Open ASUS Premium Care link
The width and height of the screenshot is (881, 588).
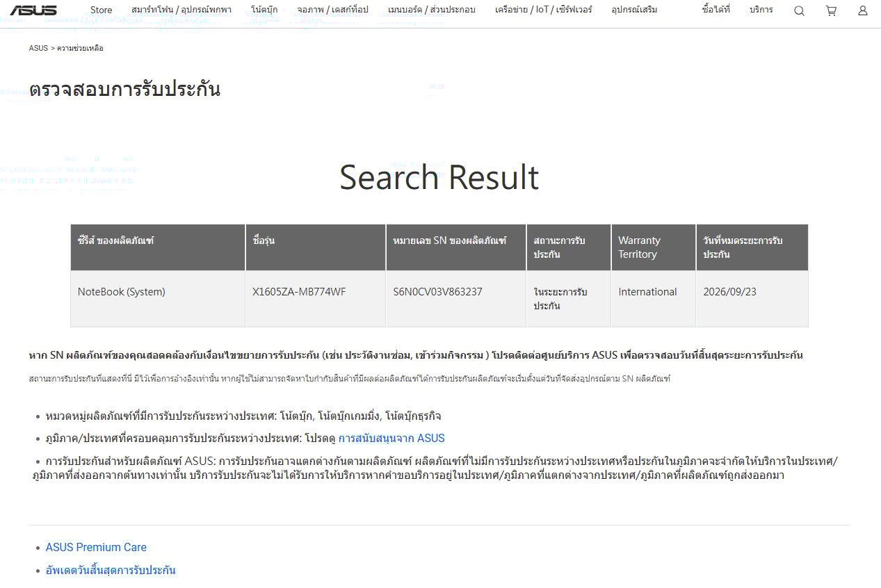(x=96, y=547)
